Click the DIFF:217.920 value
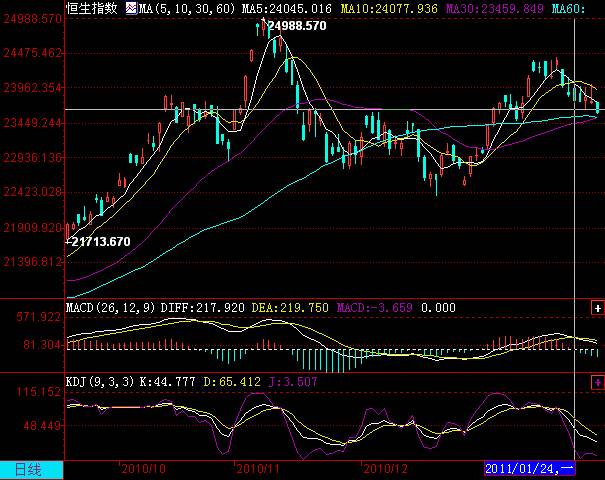 pyautogui.click(x=203, y=308)
